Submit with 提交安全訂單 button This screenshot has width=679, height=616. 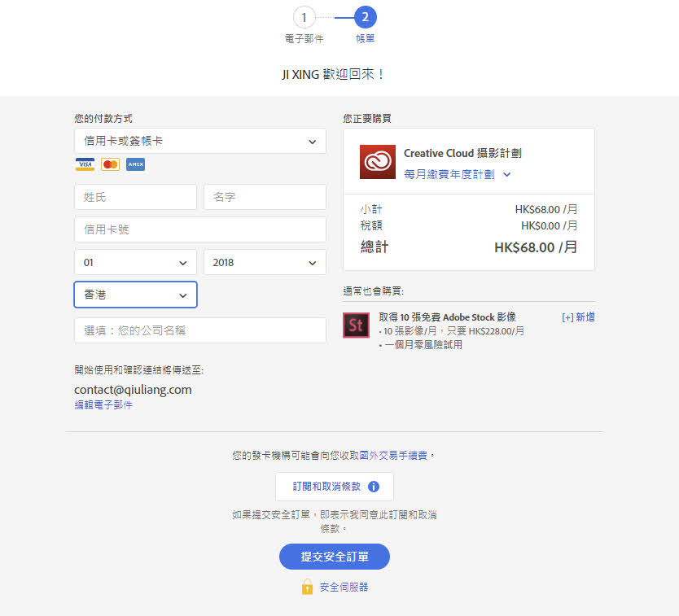[335, 557]
